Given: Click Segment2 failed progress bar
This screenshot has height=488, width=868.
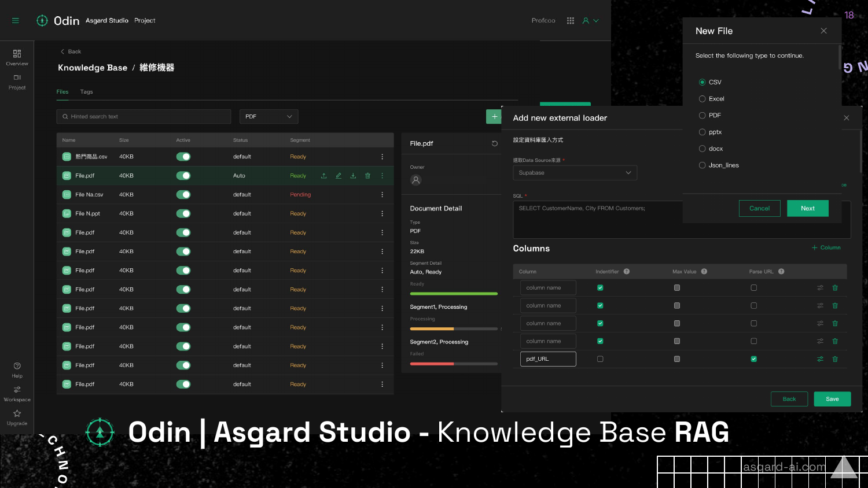Looking at the screenshot, I should click(x=454, y=364).
